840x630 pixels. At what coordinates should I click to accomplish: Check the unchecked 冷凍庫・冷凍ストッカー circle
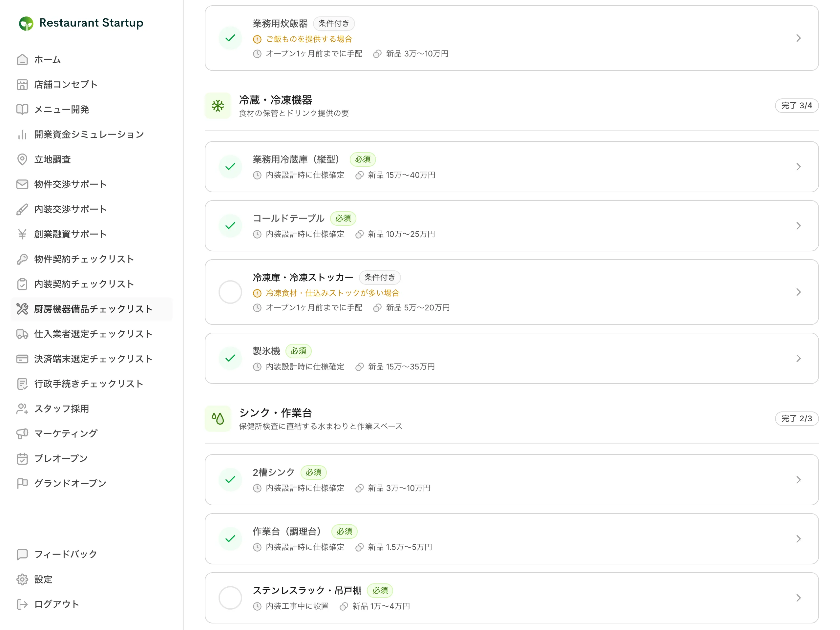pos(230,292)
